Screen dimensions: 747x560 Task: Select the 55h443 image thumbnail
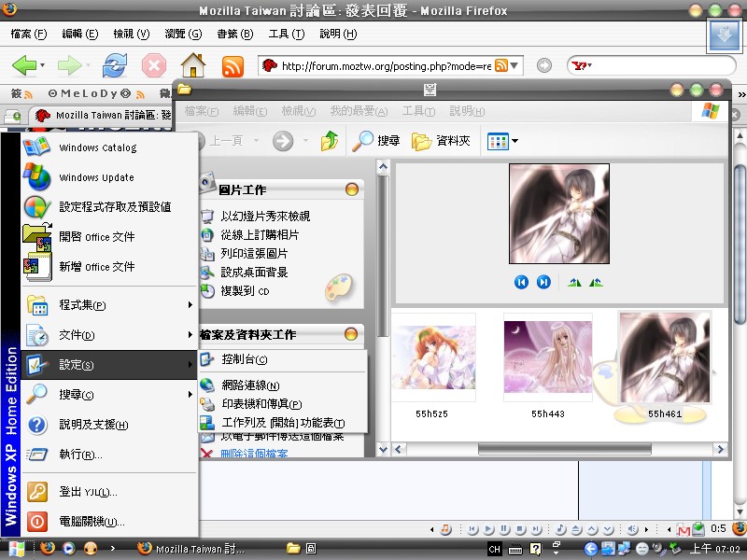tap(548, 357)
